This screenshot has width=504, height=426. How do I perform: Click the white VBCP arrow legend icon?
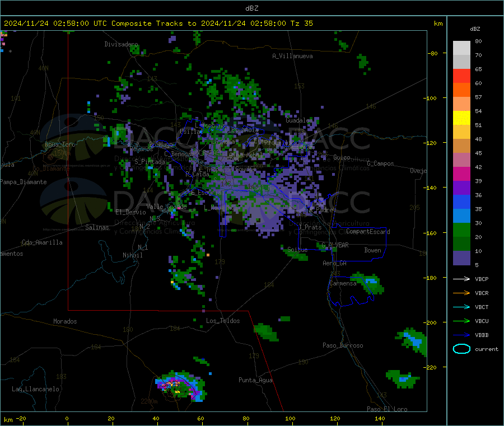click(461, 279)
